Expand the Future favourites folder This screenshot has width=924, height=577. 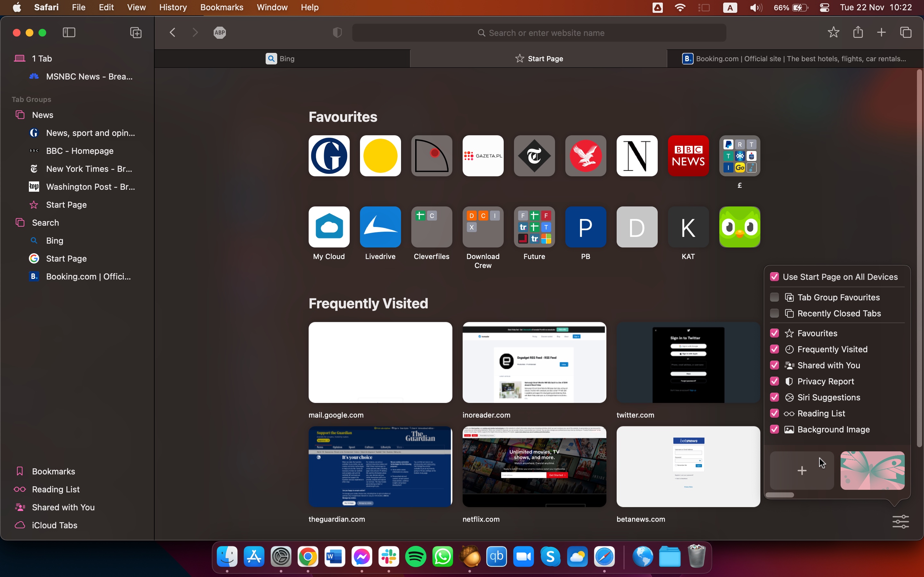534,227
